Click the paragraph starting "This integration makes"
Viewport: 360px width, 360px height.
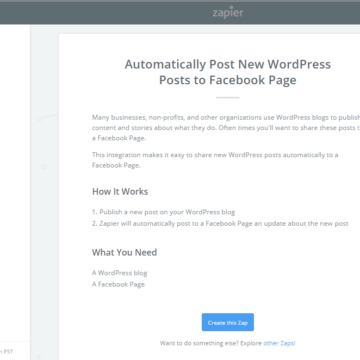pyautogui.click(x=215, y=160)
